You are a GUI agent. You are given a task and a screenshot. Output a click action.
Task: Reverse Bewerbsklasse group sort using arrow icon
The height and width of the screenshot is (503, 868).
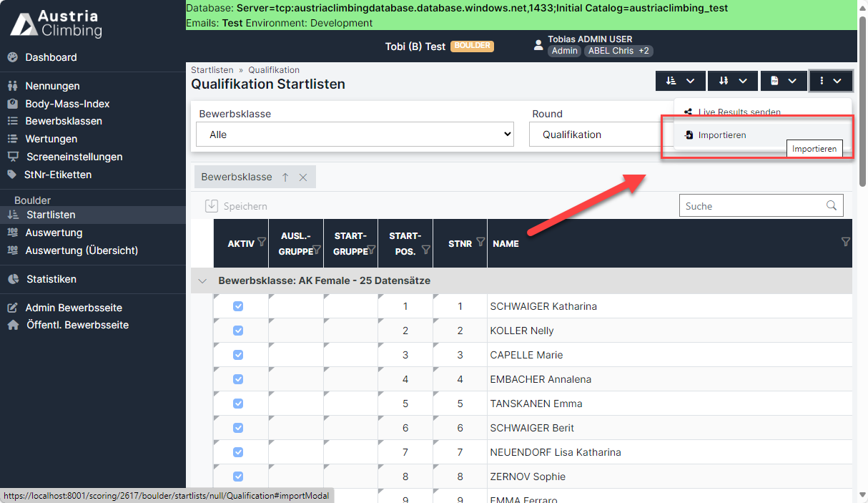(x=285, y=177)
